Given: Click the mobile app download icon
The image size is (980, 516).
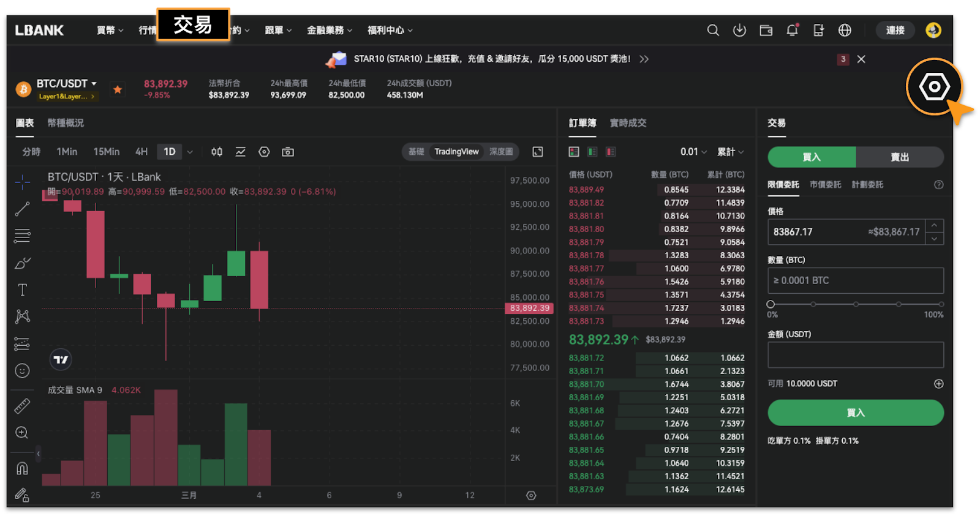Looking at the screenshot, I should (x=818, y=30).
